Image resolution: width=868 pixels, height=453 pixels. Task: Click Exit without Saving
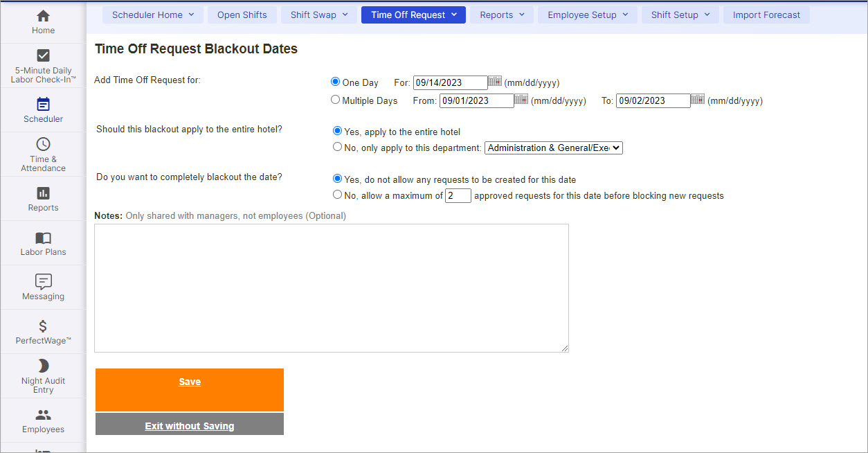point(190,425)
